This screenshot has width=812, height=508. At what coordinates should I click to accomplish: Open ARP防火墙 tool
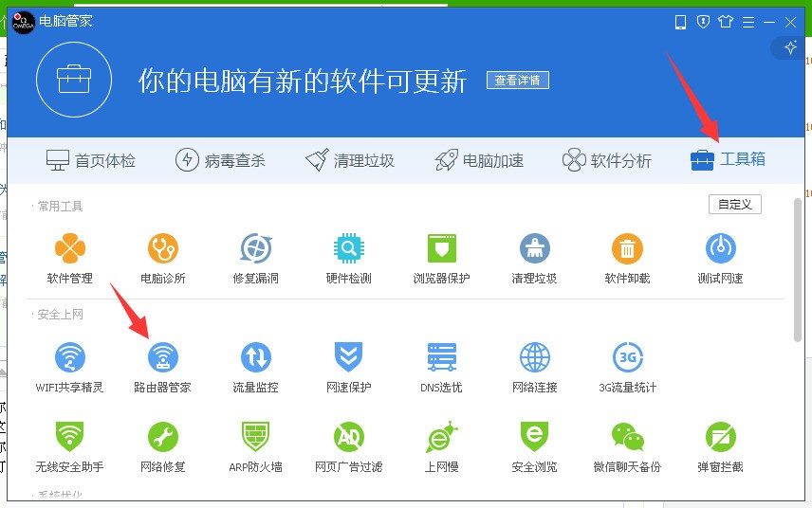click(x=256, y=447)
